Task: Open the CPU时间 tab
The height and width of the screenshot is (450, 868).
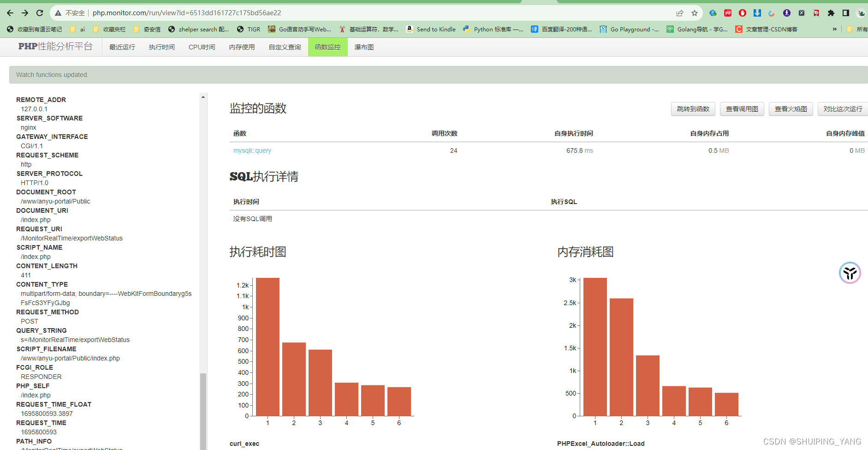Action: (x=202, y=47)
